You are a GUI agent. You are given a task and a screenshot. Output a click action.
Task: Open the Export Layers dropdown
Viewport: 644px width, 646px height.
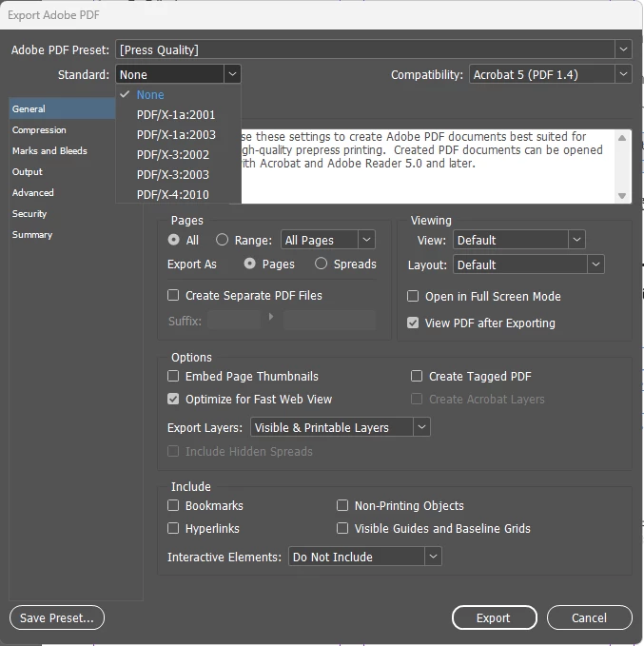tap(341, 427)
